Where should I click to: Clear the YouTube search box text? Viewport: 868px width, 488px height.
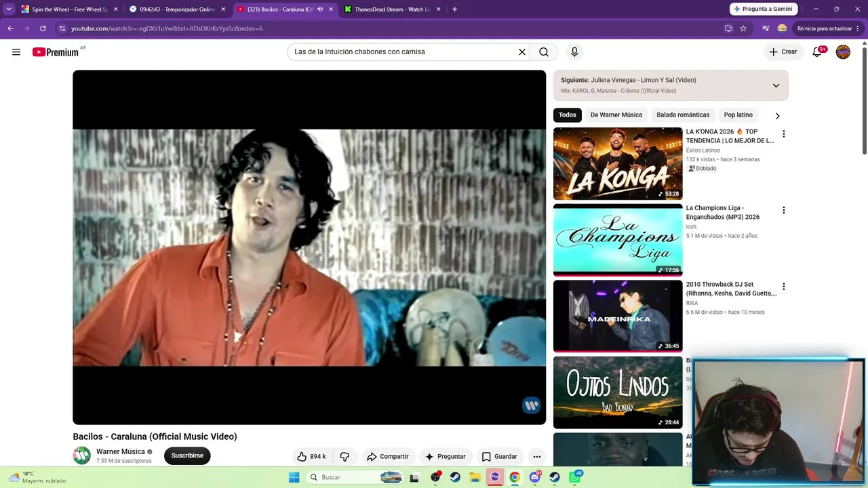522,52
